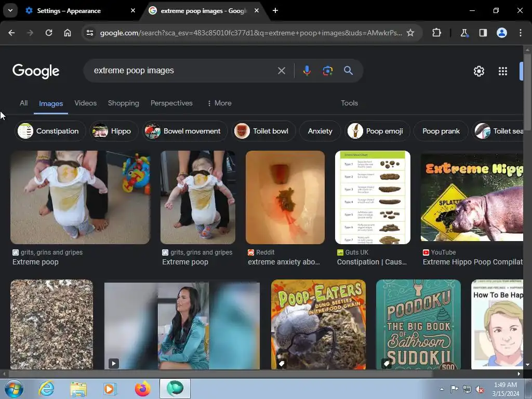Image resolution: width=532 pixels, height=399 pixels.
Task: Open the Extreme Hippo YouTube thumbnail
Action: [472, 197]
